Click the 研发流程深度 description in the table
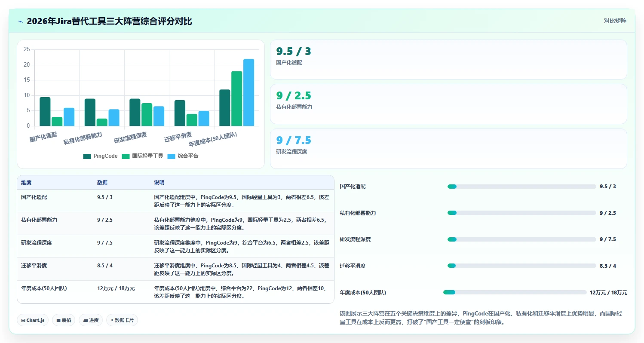 pos(242,246)
